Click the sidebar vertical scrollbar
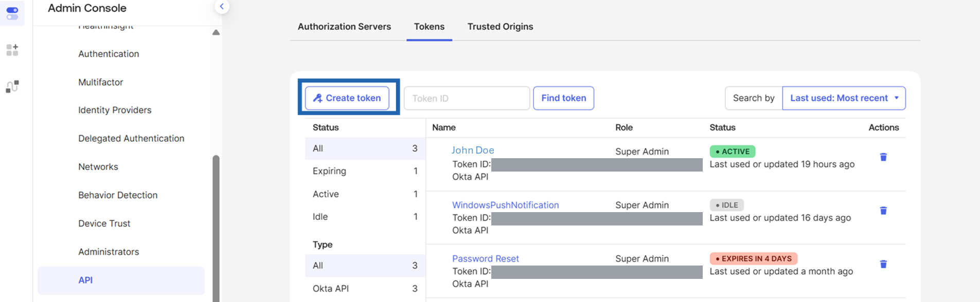Viewport: 980px width, 302px height. (x=216, y=229)
